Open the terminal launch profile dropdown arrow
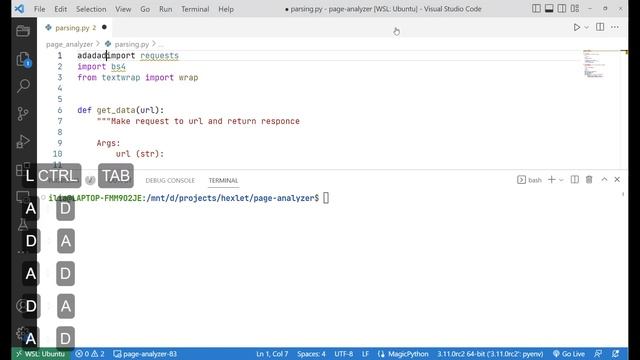This screenshot has width=640, height=360. (561, 180)
